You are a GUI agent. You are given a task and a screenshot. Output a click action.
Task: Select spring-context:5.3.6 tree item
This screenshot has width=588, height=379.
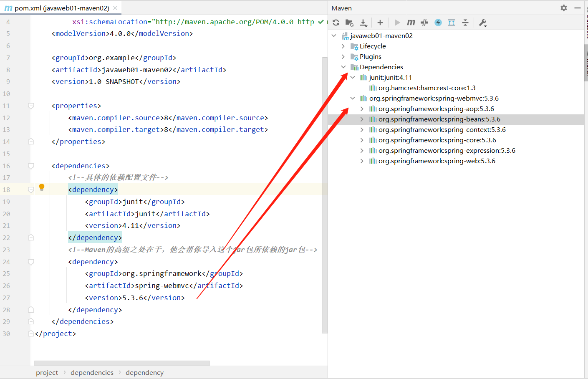point(442,130)
